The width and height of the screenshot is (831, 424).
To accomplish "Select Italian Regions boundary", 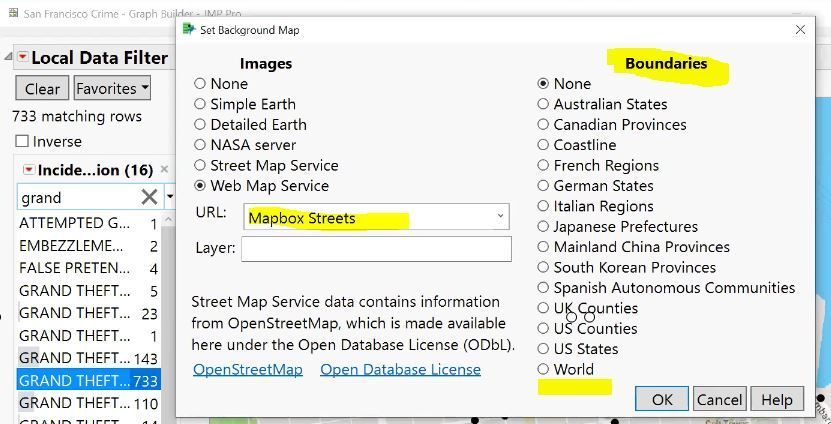I will click(x=543, y=206).
